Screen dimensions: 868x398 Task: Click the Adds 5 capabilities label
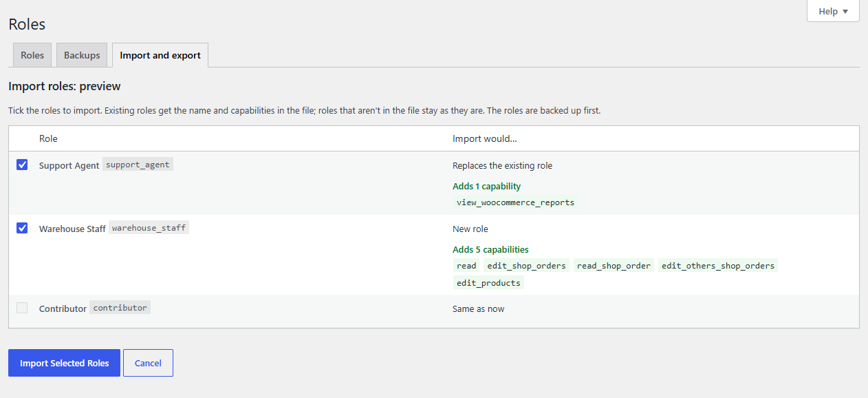point(490,249)
